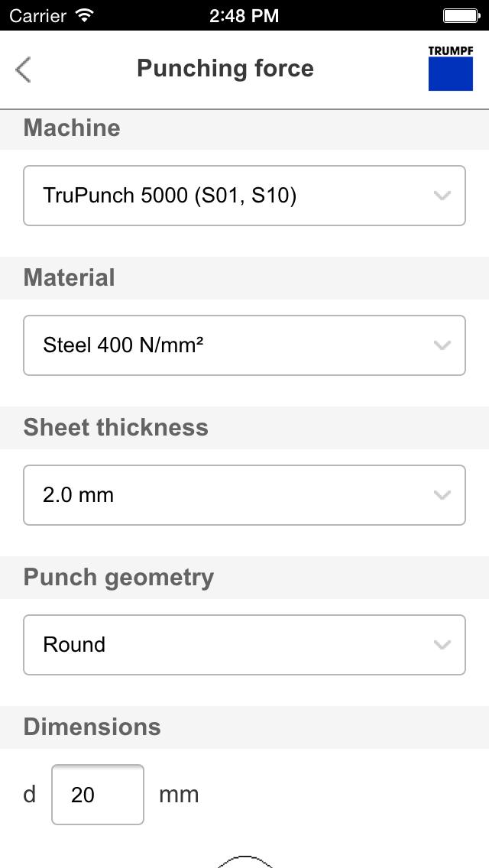Tap the chevron on the Material selector
This screenshot has width=489, height=868.
pos(442,345)
